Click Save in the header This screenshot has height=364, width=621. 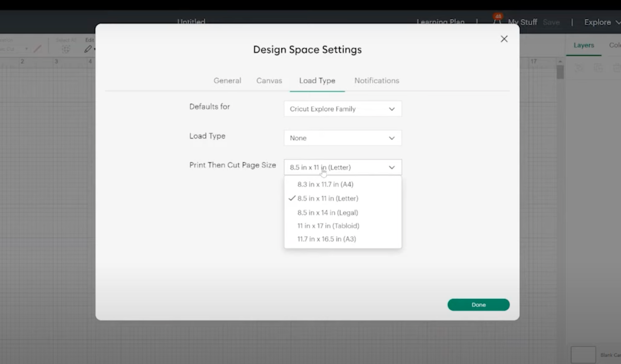pyautogui.click(x=551, y=22)
